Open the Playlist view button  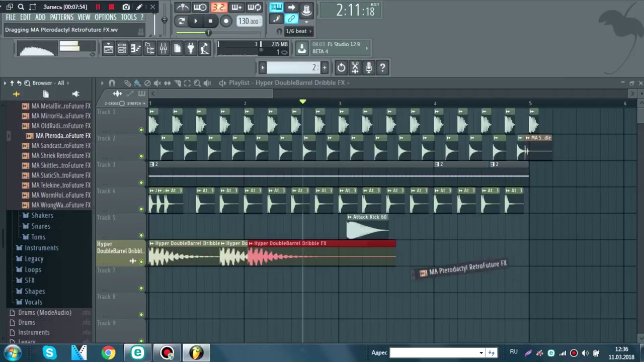coord(108,49)
